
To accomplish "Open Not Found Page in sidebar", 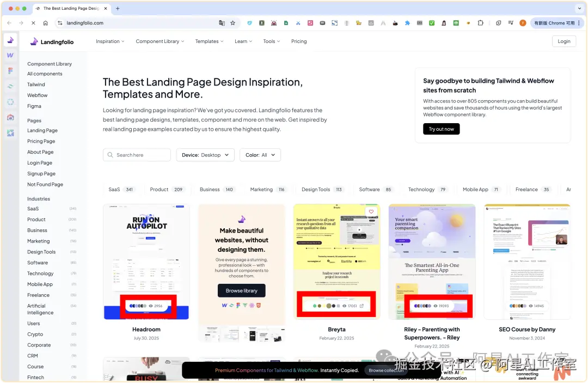I will click(45, 185).
